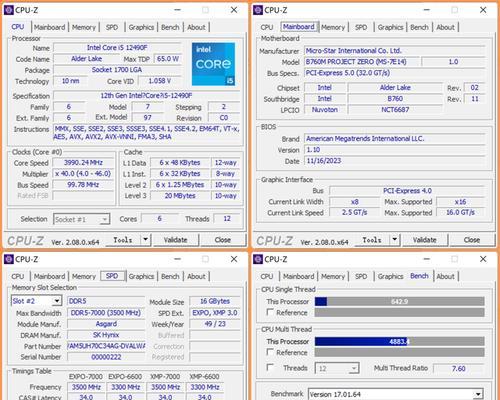Viewport: 500px width, 400px height.
Task: Click the processor Name field Intel Core i5 12490F
Action: [117, 48]
